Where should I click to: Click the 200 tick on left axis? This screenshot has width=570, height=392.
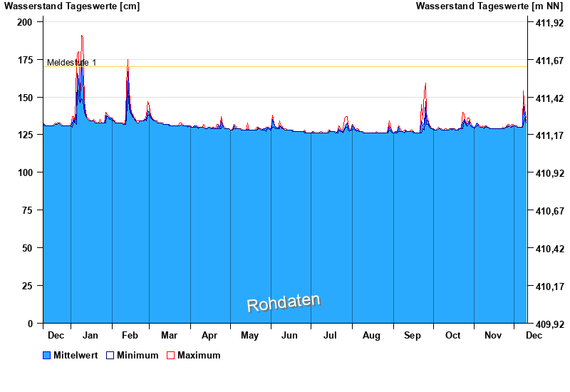pos(25,22)
